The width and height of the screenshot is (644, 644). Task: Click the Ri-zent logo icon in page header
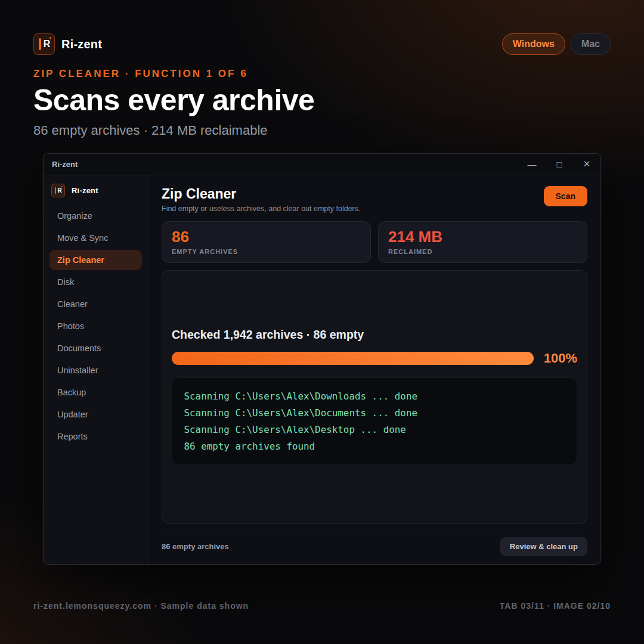click(x=44, y=44)
